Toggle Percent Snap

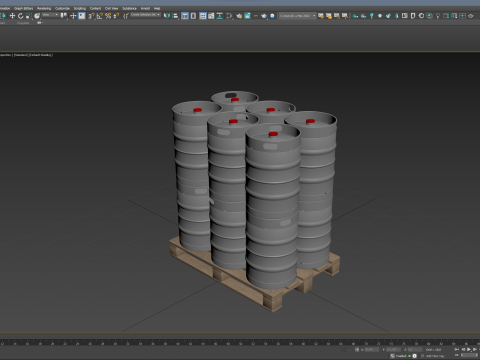point(109,16)
